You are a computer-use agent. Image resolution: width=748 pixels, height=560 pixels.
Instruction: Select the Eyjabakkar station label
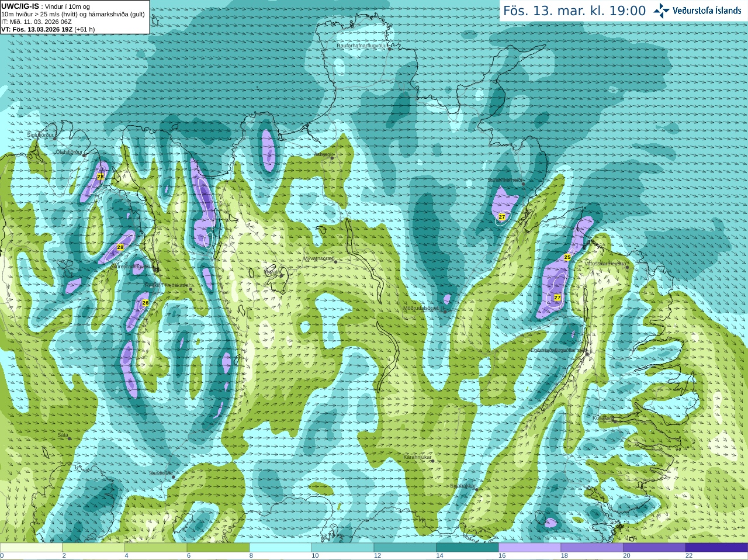click(463, 486)
